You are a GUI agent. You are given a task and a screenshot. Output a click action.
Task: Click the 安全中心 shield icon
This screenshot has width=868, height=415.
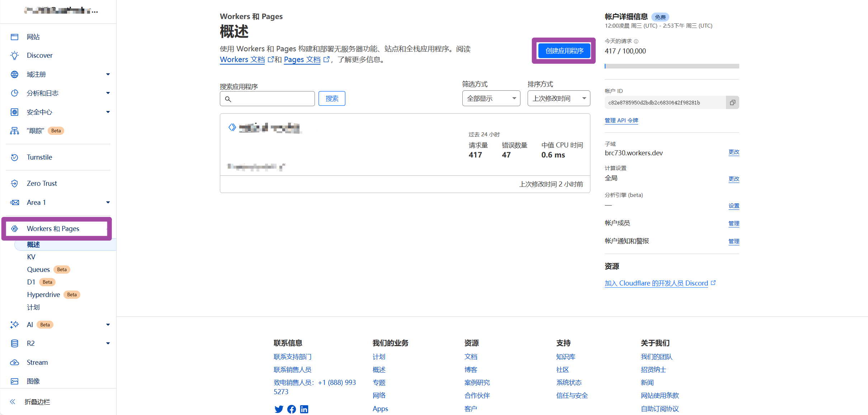pos(14,112)
